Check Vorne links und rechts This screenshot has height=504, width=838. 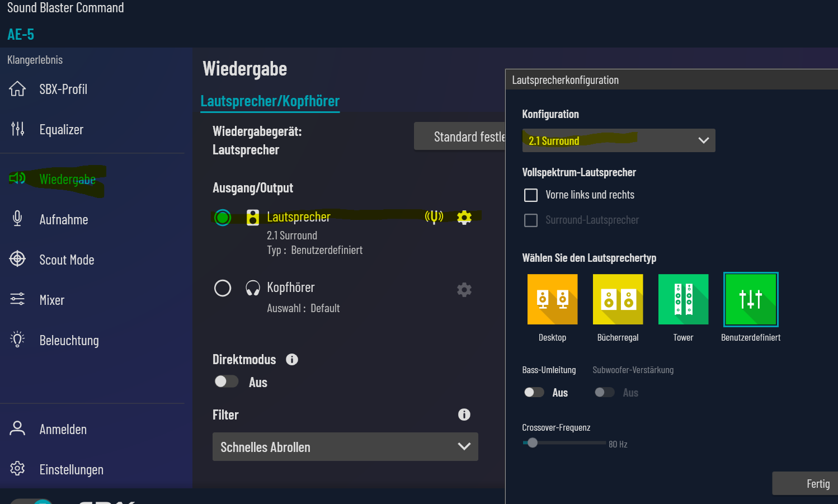[x=531, y=195]
